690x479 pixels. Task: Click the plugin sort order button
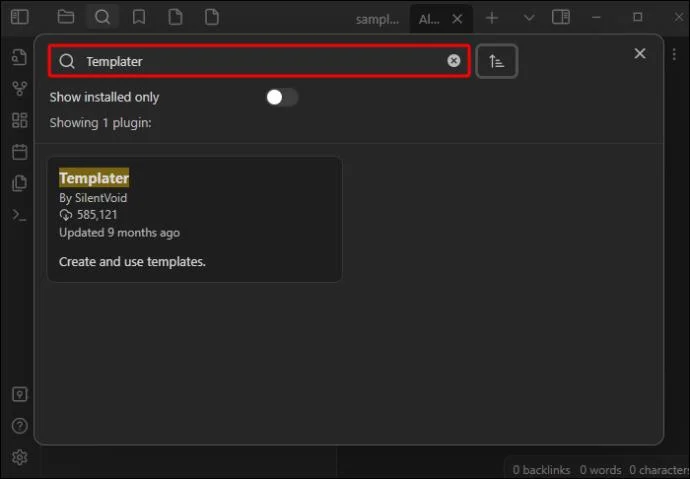click(x=497, y=61)
